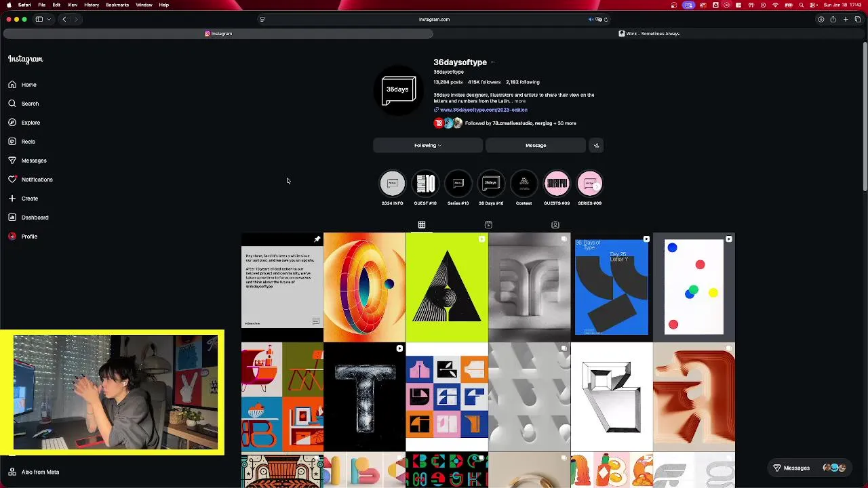
Task: Open Home in Instagram sidebar
Action: point(22,85)
